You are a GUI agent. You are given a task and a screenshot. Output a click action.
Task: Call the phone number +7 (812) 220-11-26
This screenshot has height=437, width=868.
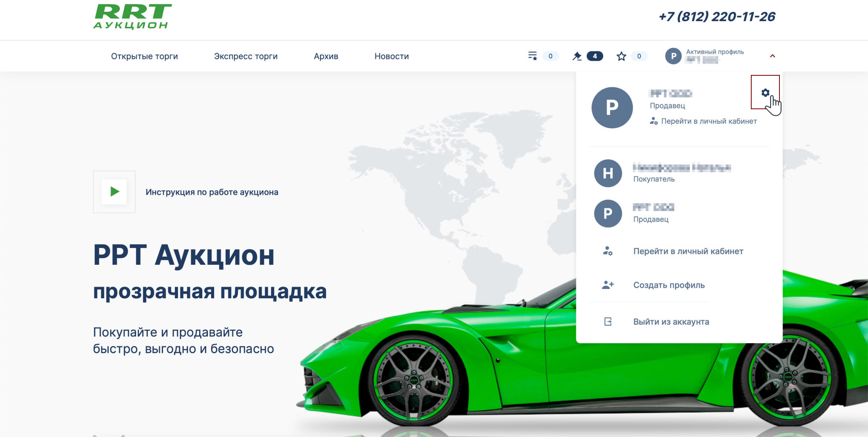(x=717, y=17)
